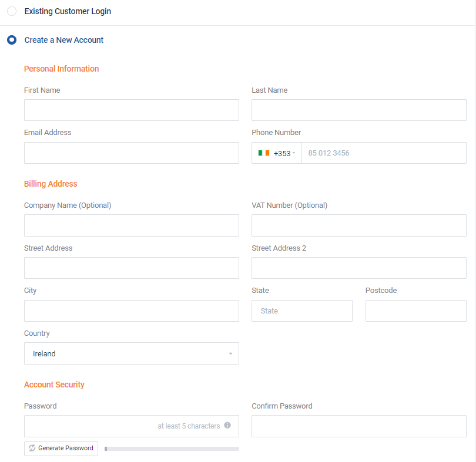Focus the First Name input field
Image resolution: width=476 pixels, height=462 pixels.
(x=131, y=110)
